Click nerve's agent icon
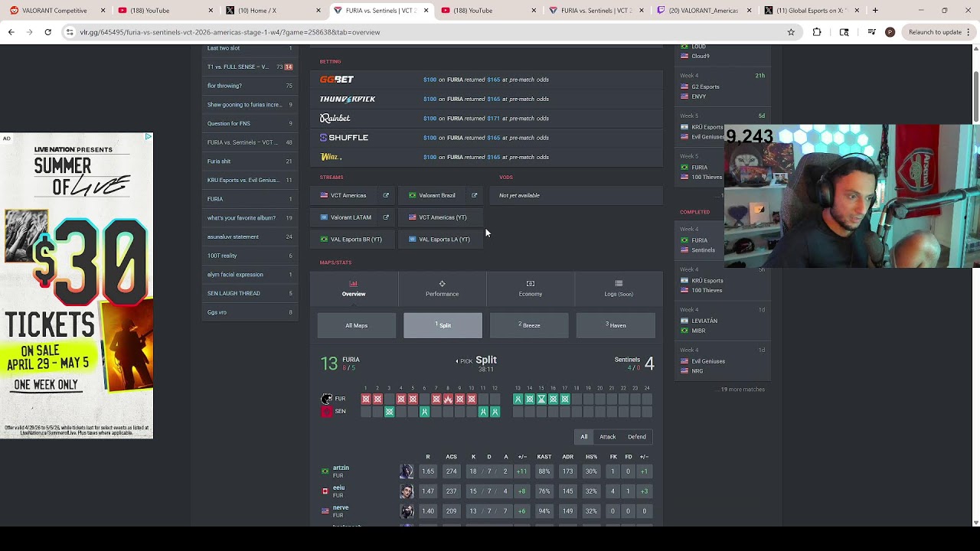Screen dimensions: 980x551 coord(407,511)
